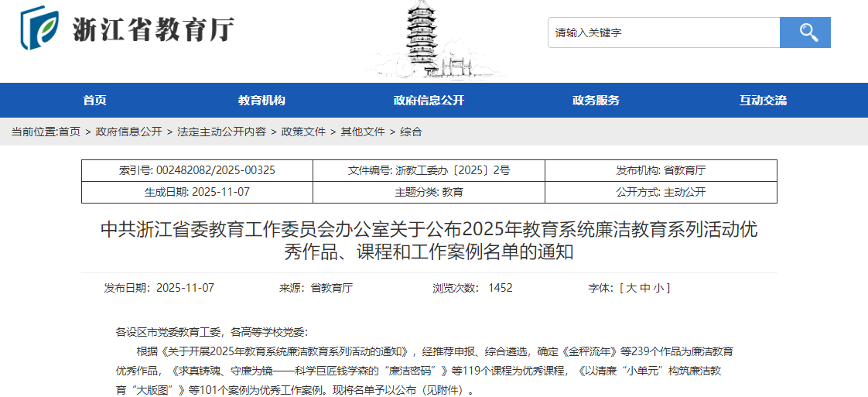Image resolution: width=868 pixels, height=397 pixels.
Task: Click the keyword search input field
Action: (663, 33)
